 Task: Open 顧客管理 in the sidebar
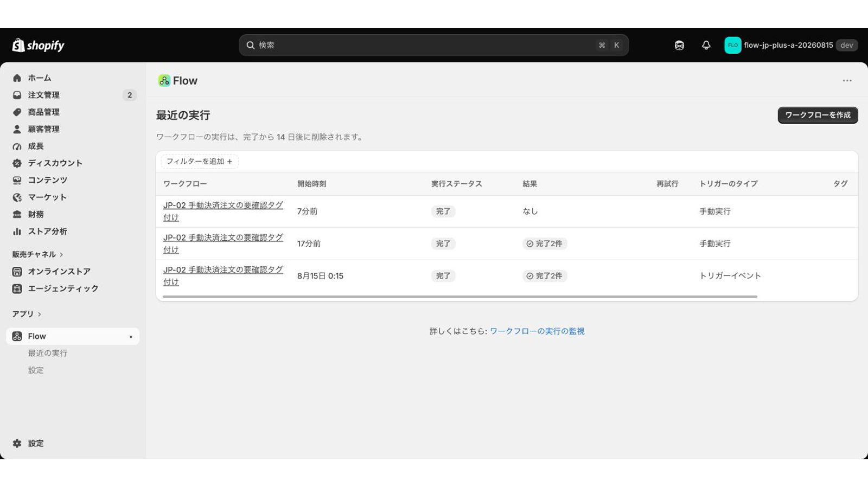pos(44,129)
